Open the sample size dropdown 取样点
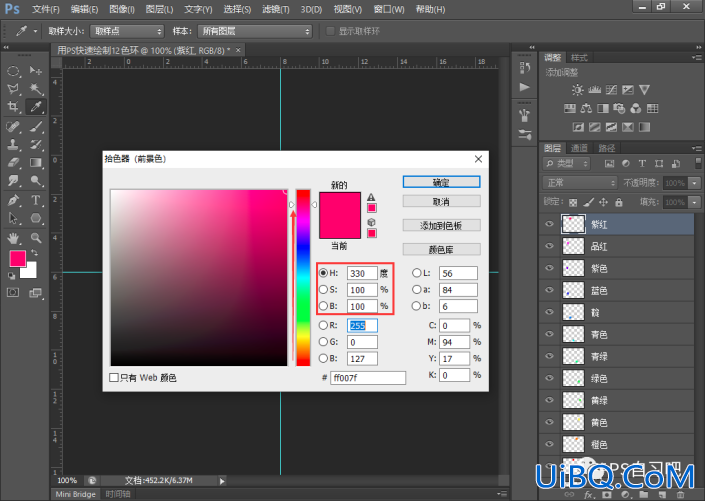Viewport: 705px width, 501px height. coord(127,31)
